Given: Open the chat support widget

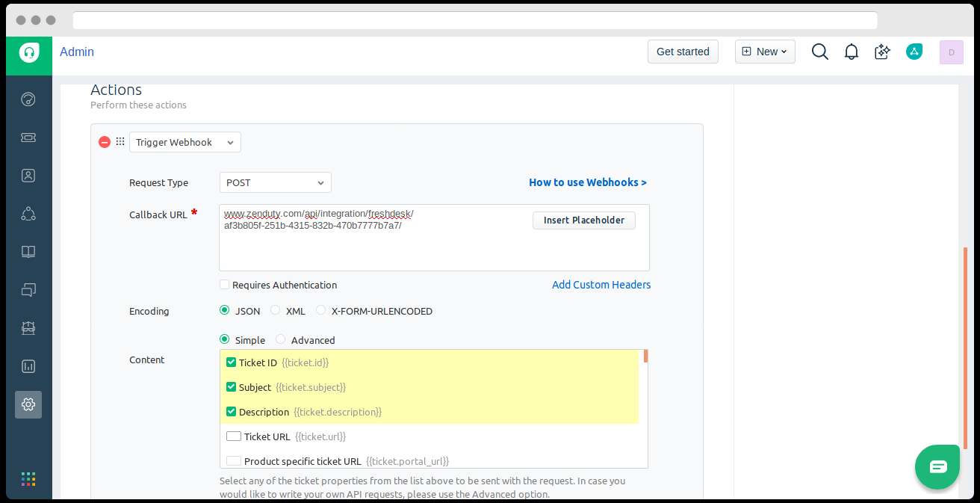Looking at the screenshot, I should click(938, 467).
